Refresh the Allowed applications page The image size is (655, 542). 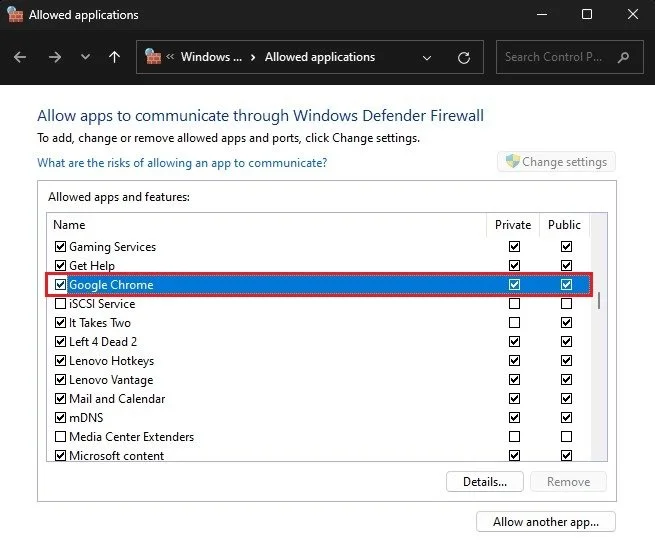[x=464, y=57]
